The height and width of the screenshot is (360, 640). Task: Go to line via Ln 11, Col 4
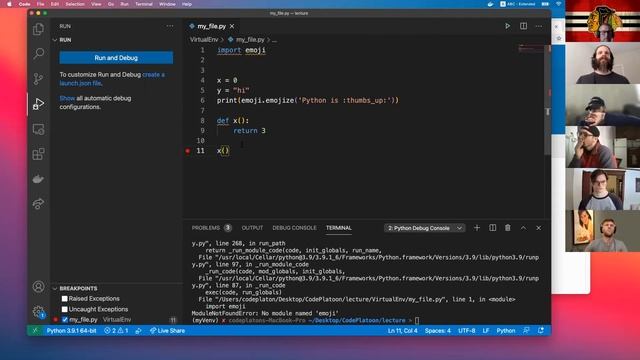[x=402, y=331]
